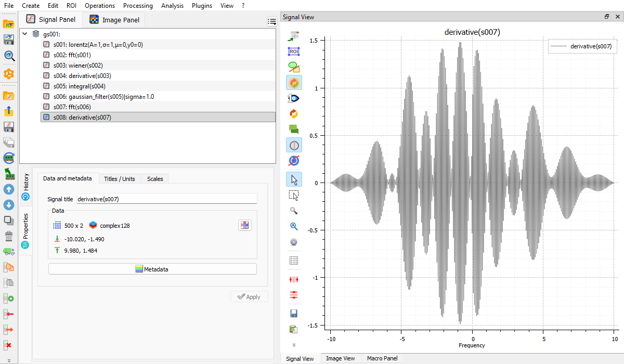Click the ROI tool icon in Signal View
Screen dimensions: 624x364
point(294,51)
